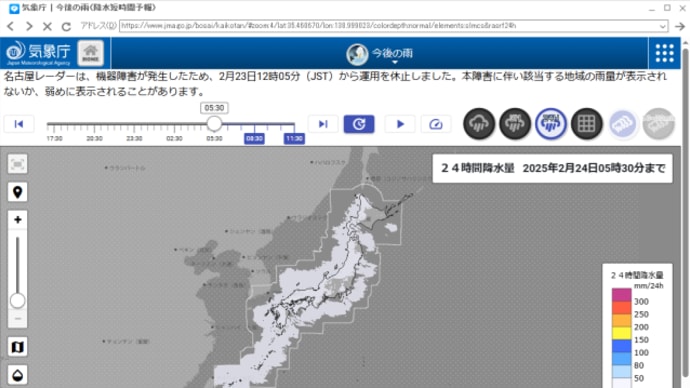Open the color depth droplet icon

click(18, 375)
